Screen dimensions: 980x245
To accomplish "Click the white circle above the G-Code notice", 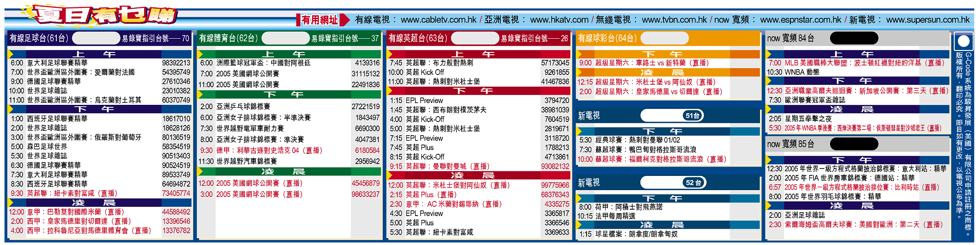I will [x=964, y=41].
